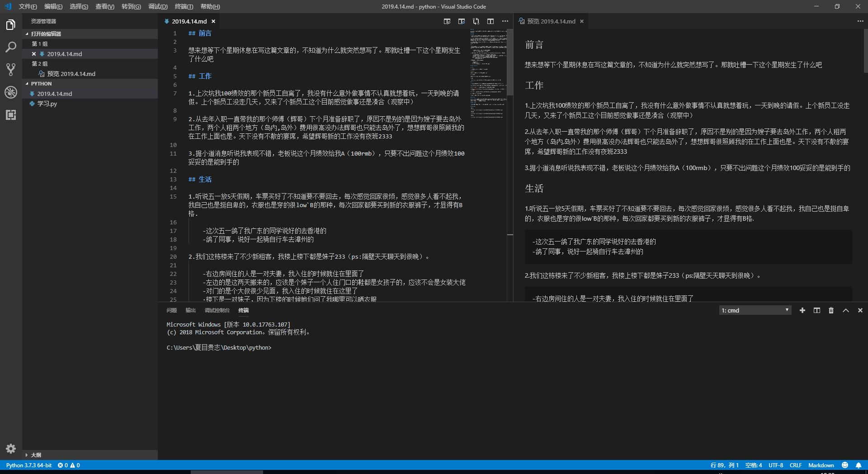Click the Markdown language mode button
Image resolution: width=868 pixels, height=474 pixels.
point(821,465)
